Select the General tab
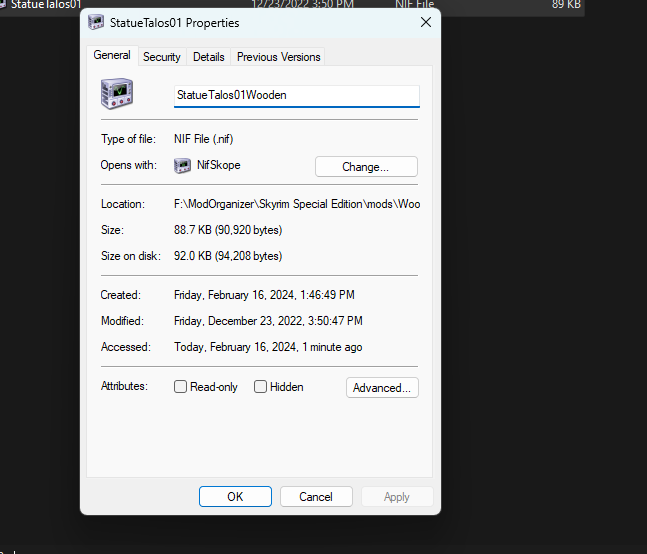This screenshot has height=554, width=647. click(x=112, y=55)
